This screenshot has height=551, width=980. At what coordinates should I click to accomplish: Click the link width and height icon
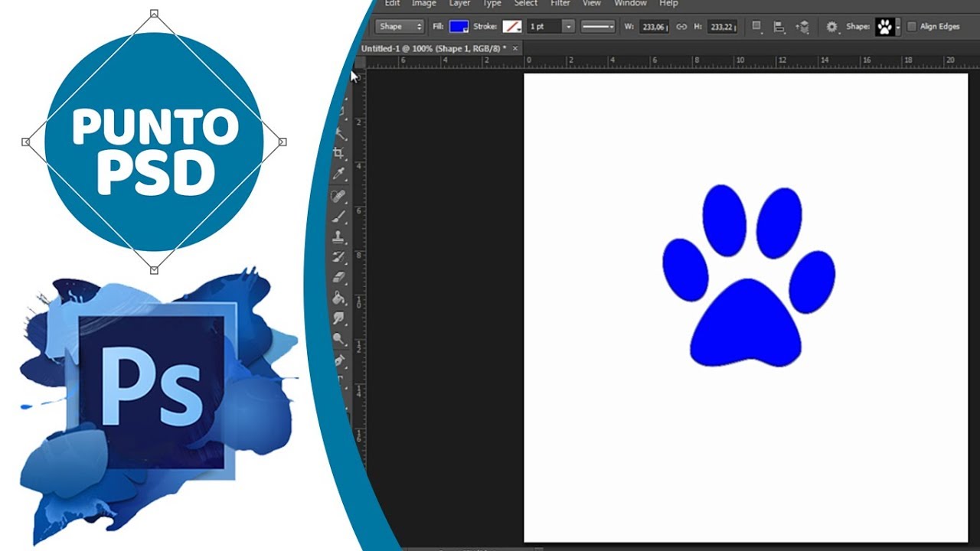[x=681, y=27]
